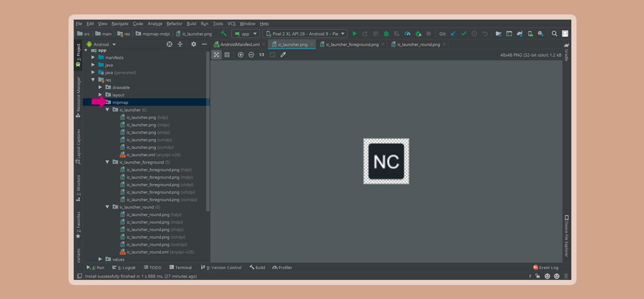644x299 pixels.
Task: Click the Project Structure icon in toolbar
Action: click(499, 34)
